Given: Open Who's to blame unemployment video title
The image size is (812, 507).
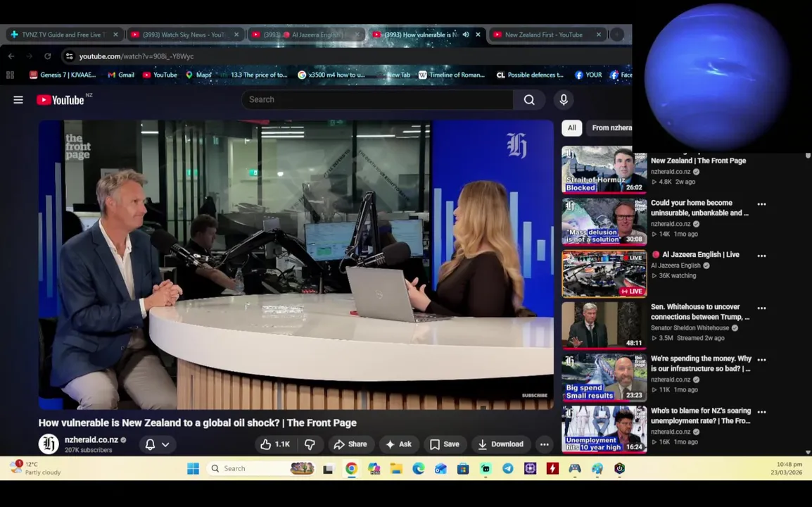Looking at the screenshot, I should [701, 415].
